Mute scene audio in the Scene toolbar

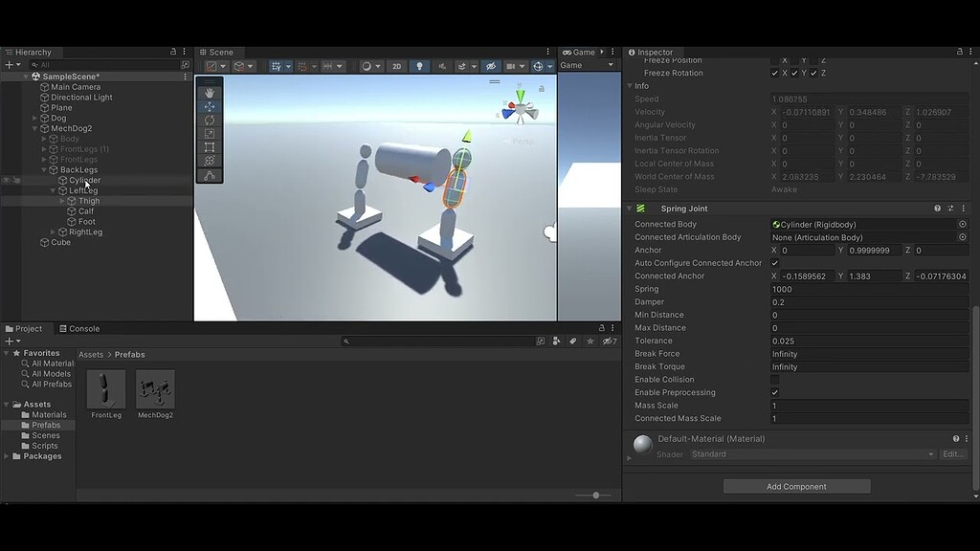[443, 67]
